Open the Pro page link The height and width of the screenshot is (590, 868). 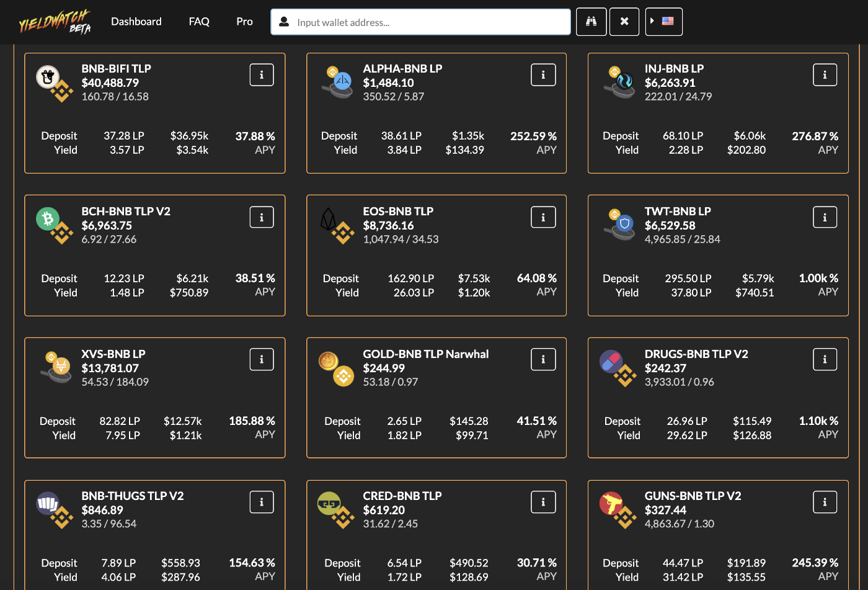click(244, 22)
